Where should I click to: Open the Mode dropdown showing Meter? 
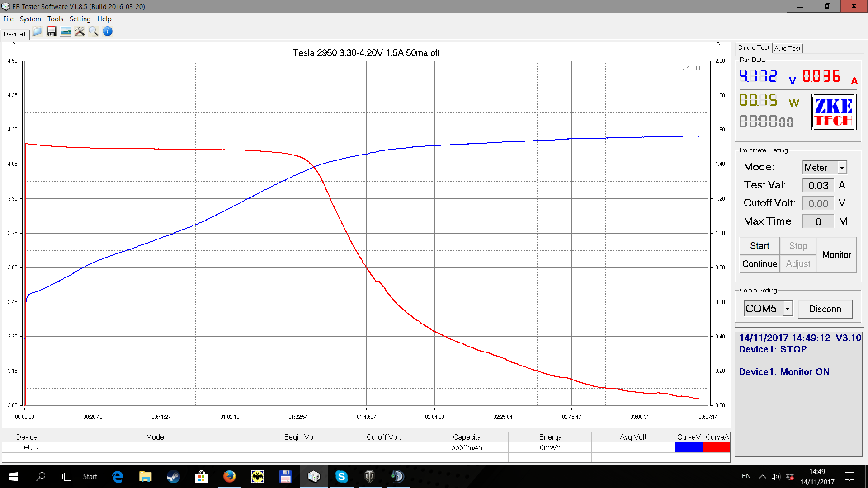[825, 167]
